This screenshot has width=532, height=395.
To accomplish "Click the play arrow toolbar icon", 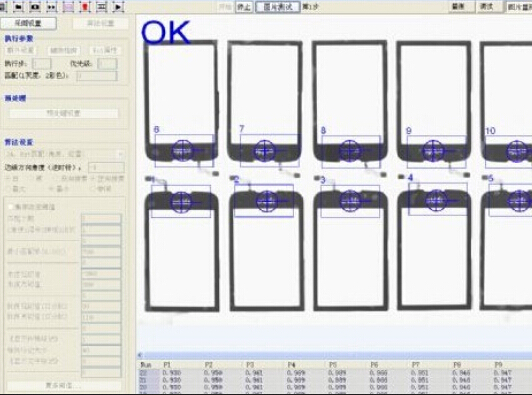I will 118,6.
